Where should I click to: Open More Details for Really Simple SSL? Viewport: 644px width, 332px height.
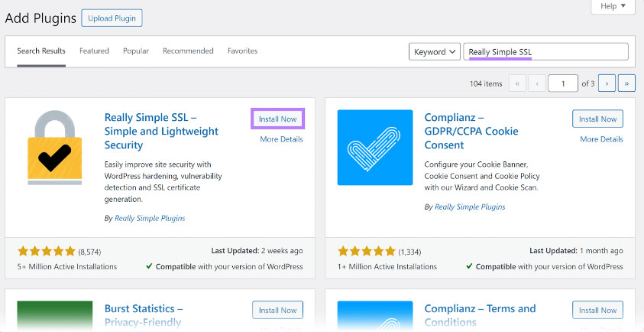281,139
